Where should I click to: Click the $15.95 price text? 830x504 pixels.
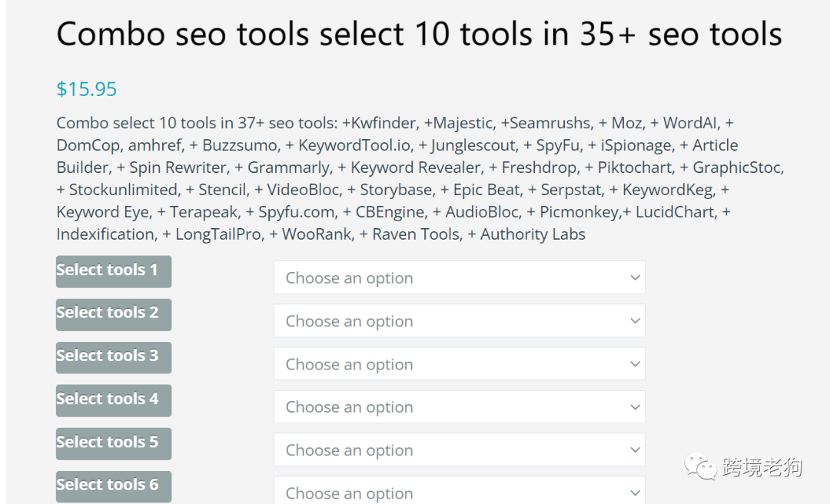click(x=87, y=89)
